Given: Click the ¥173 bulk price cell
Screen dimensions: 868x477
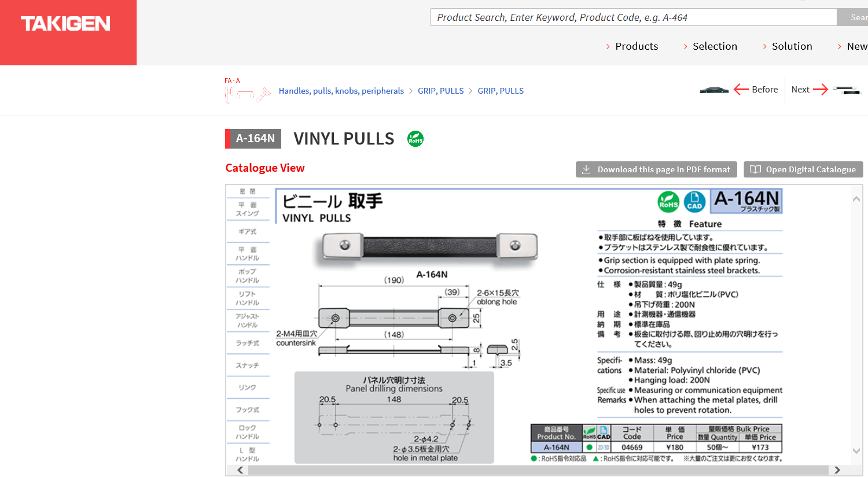Looking at the screenshot, I should (760, 448).
